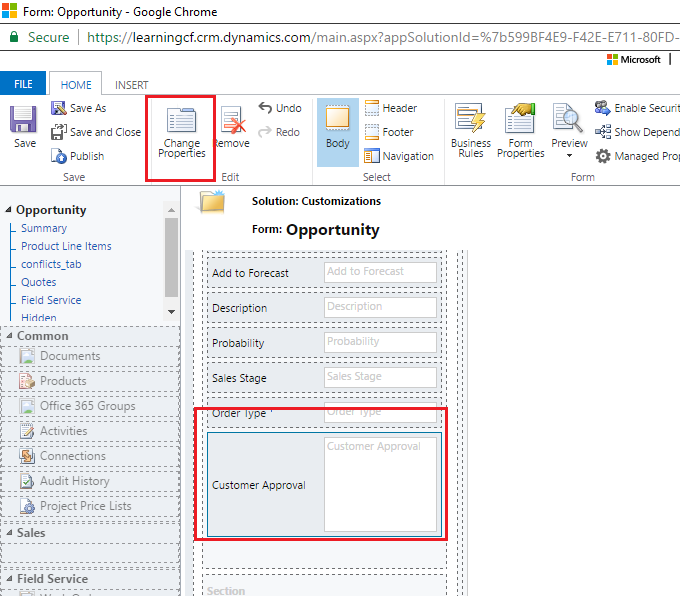680x596 pixels.
Task: Click the Project Price Lists icon
Action: [x=27, y=506]
